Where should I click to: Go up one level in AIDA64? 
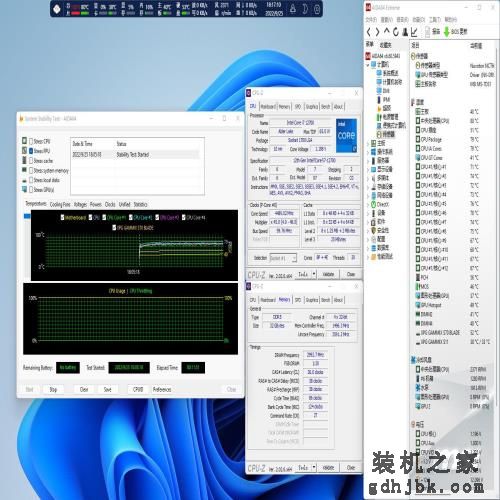pyautogui.click(x=387, y=31)
